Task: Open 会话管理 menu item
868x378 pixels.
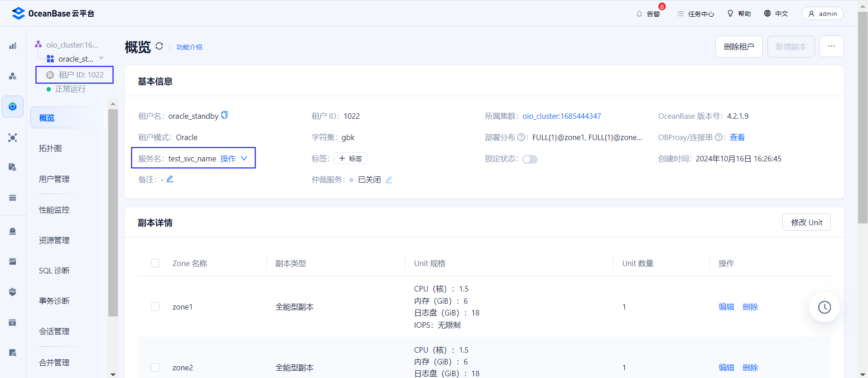Action: [54, 331]
